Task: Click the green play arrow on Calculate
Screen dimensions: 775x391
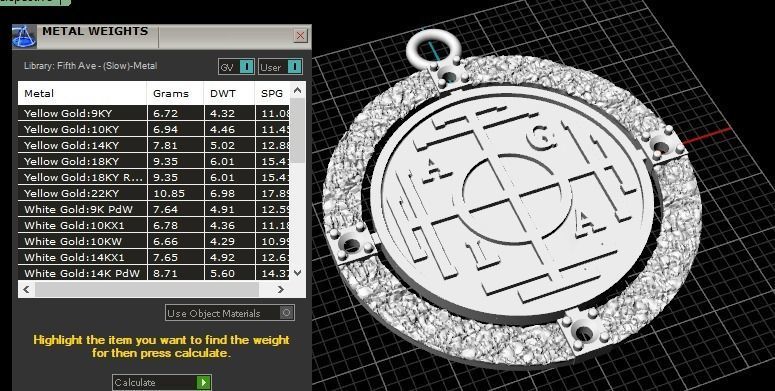Action: tap(204, 383)
